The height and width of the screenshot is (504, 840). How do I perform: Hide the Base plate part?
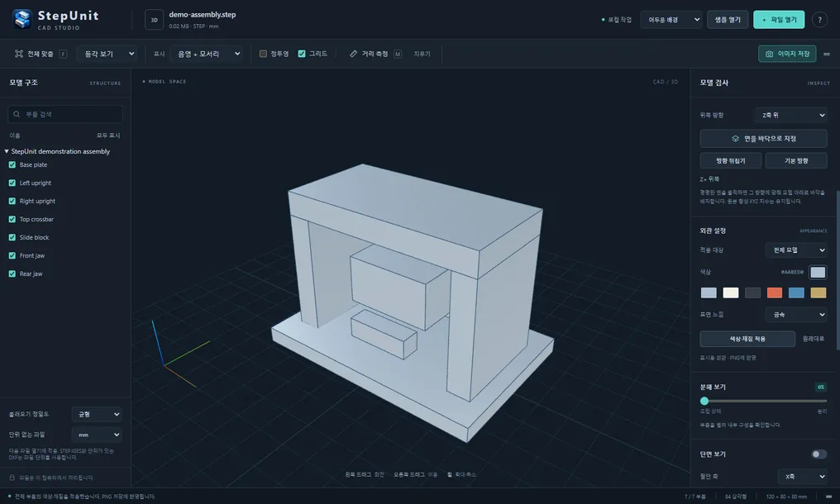pos(12,165)
